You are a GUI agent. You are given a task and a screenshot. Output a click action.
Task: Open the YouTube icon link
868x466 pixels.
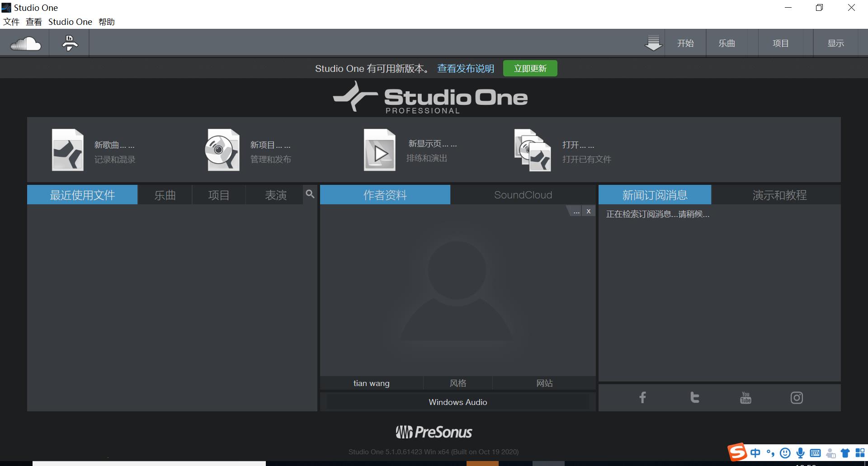(745, 397)
